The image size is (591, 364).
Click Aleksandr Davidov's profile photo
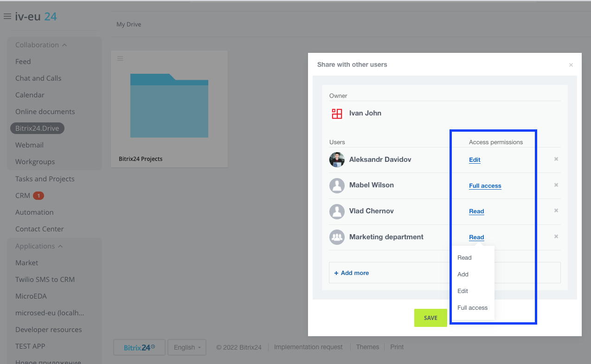click(x=337, y=160)
